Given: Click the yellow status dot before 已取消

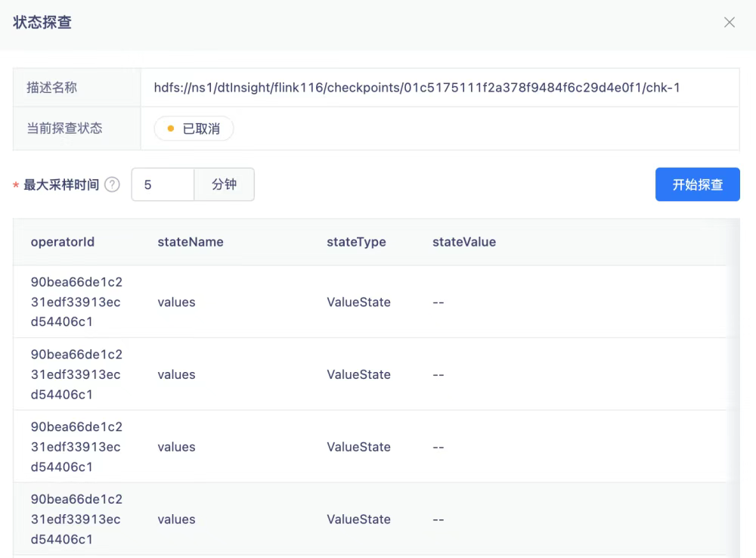Looking at the screenshot, I should click(171, 129).
